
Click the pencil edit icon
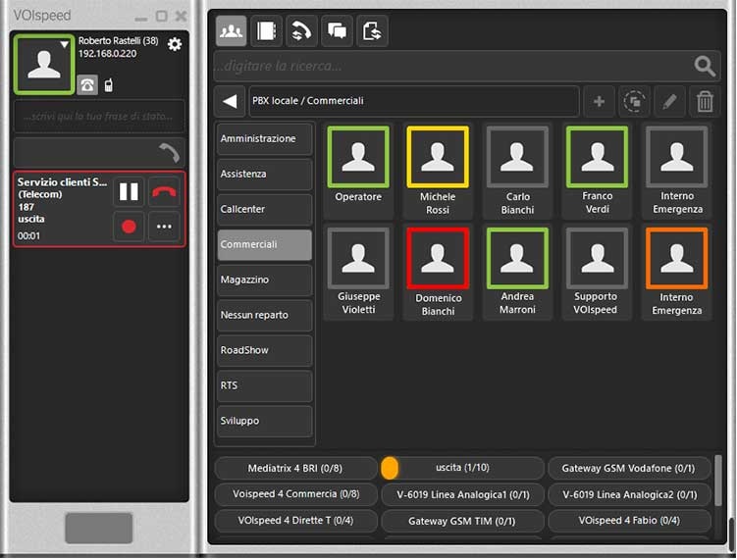[x=670, y=101]
